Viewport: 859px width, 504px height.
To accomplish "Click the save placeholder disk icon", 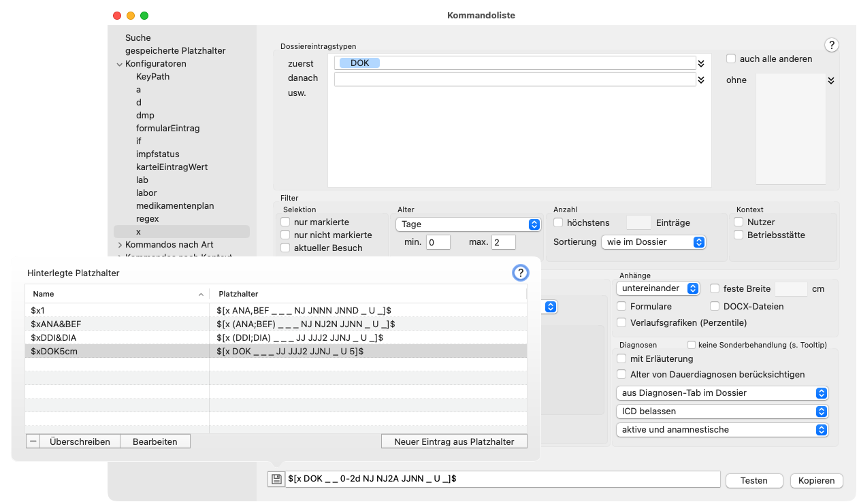I will click(x=276, y=480).
